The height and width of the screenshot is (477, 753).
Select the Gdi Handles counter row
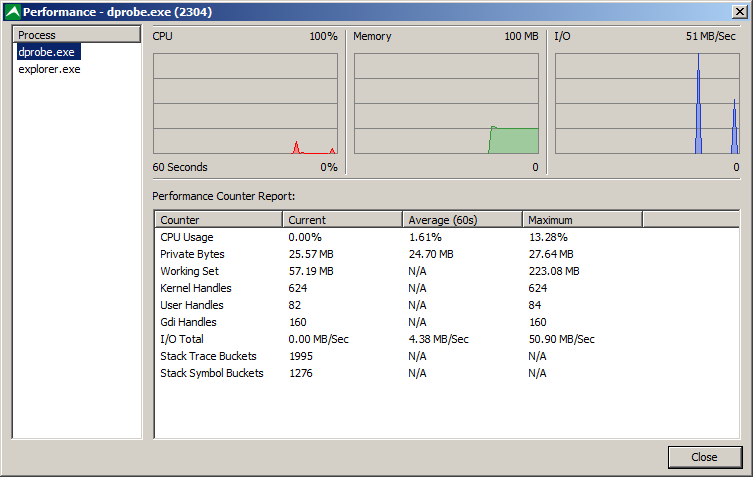click(447, 322)
